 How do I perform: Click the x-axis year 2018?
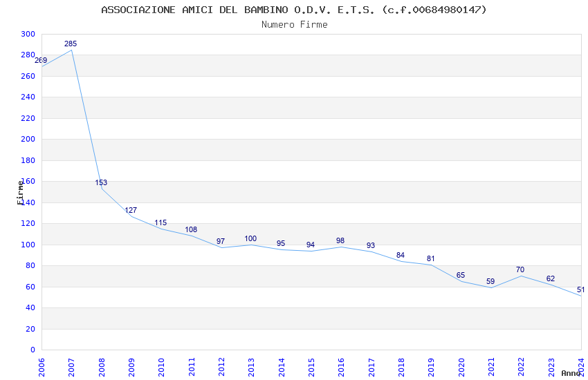pyautogui.click(x=401, y=368)
